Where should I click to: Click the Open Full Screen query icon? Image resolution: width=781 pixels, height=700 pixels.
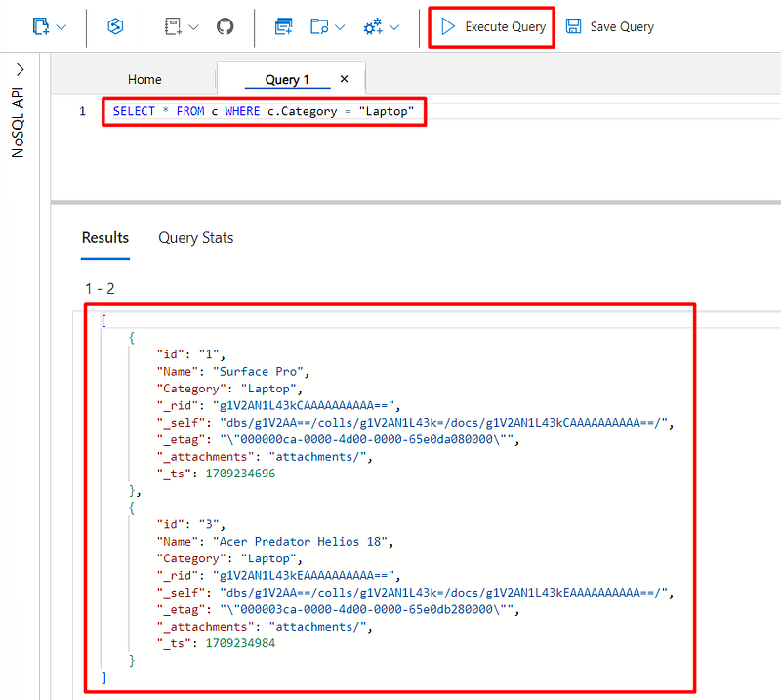pos(283,26)
